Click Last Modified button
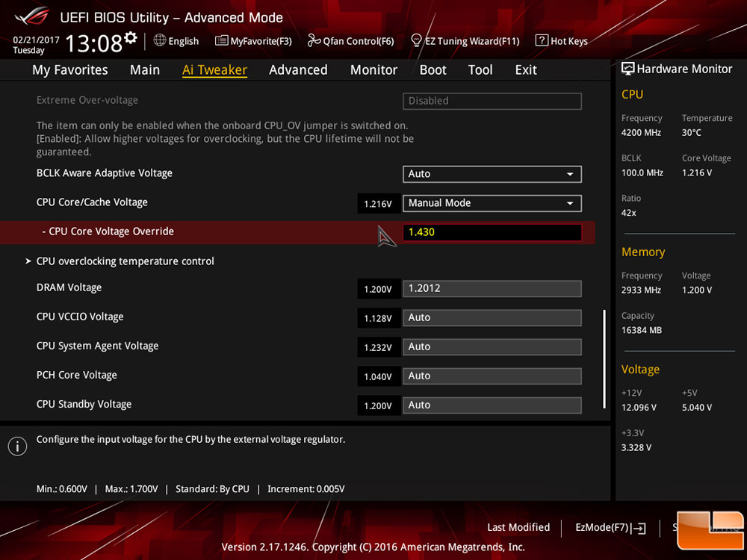This screenshot has height=560, width=747. pos(518,528)
